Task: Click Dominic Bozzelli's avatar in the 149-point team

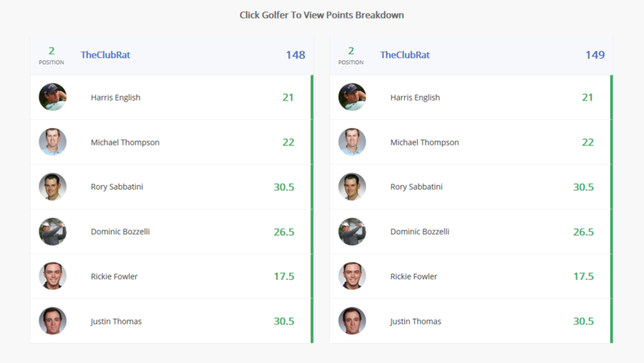Action: coord(352,232)
